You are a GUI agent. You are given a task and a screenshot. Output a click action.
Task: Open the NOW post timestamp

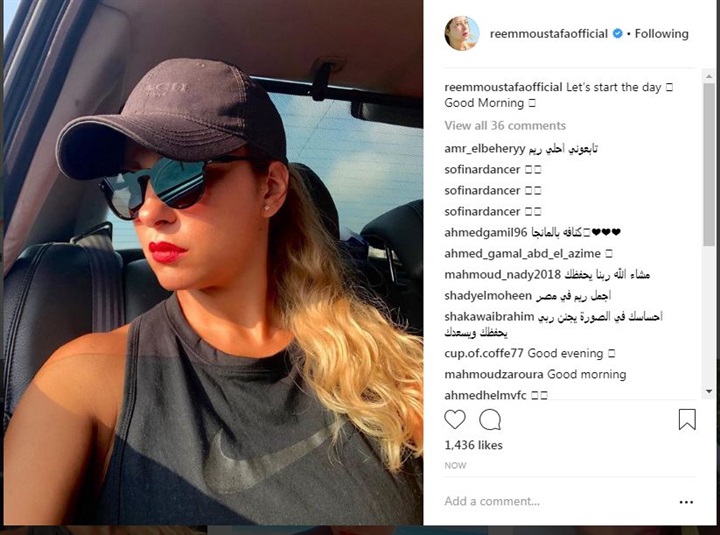point(455,465)
